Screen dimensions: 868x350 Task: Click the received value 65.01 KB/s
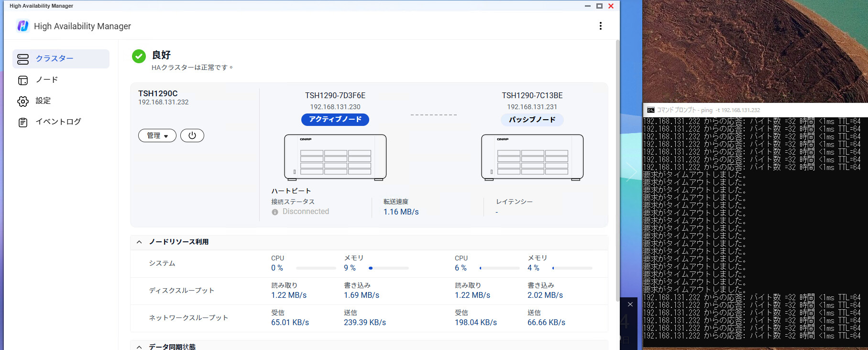click(290, 323)
